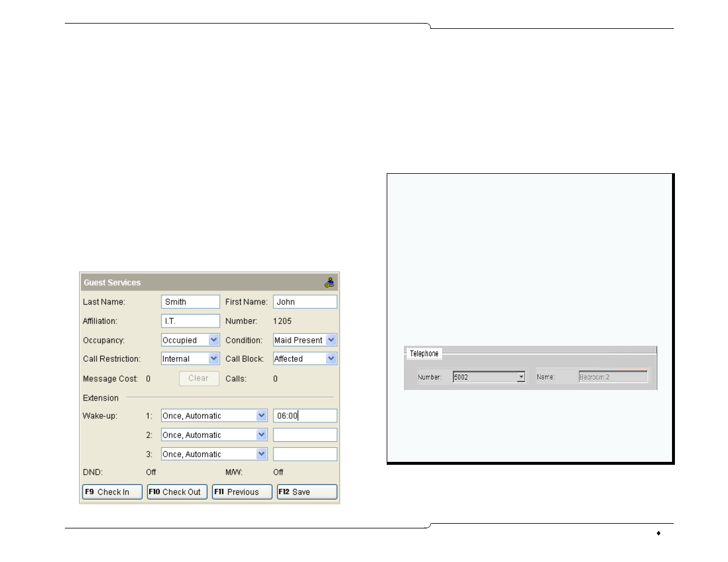Screen dimensions: 728x562
Task: Click the Message Cost value 0
Action: pos(148,379)
